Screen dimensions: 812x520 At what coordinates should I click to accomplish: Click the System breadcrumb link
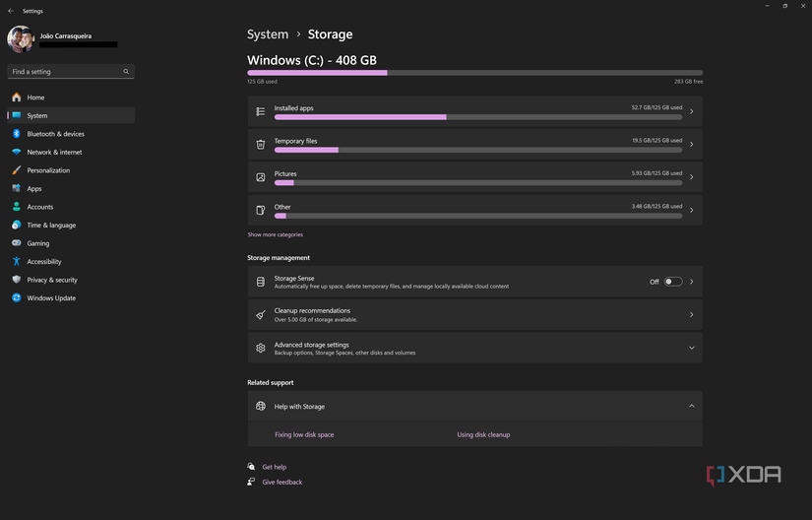point(268,34)
